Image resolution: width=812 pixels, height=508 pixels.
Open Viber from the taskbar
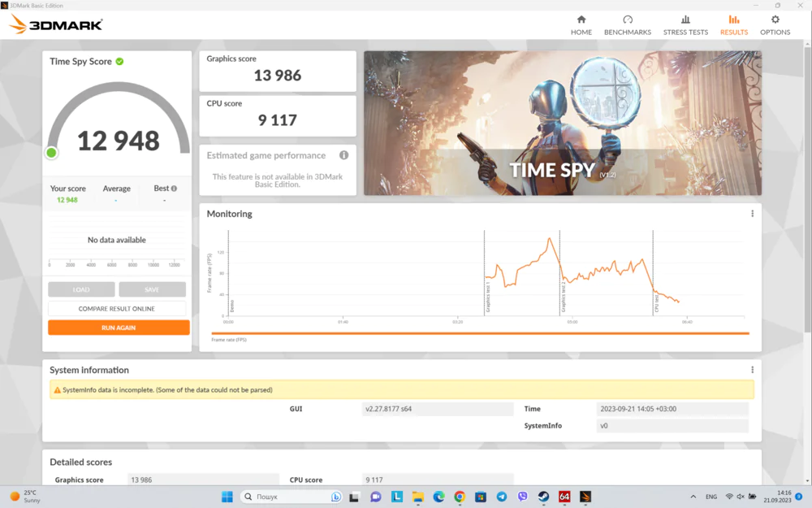click(522, 497)
